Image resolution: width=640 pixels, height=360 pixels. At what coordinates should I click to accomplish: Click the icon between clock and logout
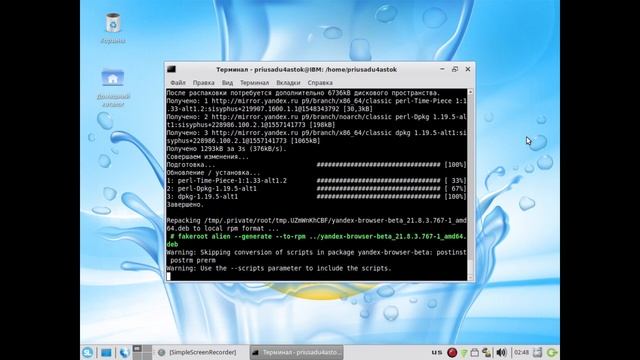pos(538,352)
